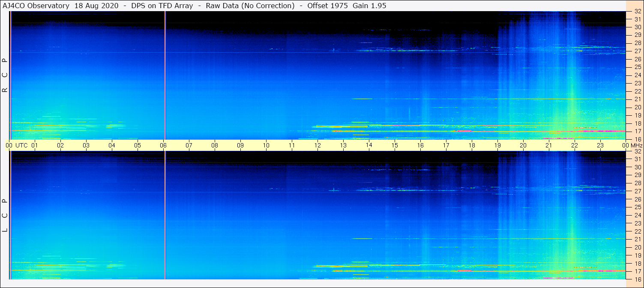Click the 'UTC' label on the time axis
The width and height of the screenshot is (644, 288).
(21, 145)
